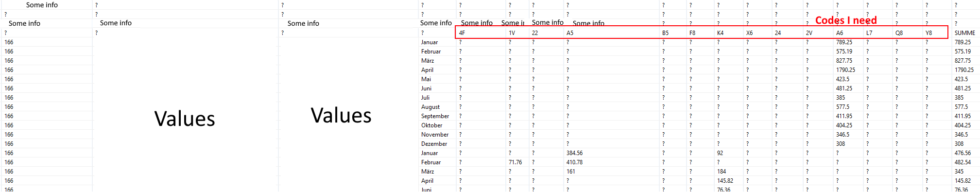Viewport: 980px width, 192px height.
Task: Click the 476.56 total in SUMME column
Action: [x=963, y=153]
